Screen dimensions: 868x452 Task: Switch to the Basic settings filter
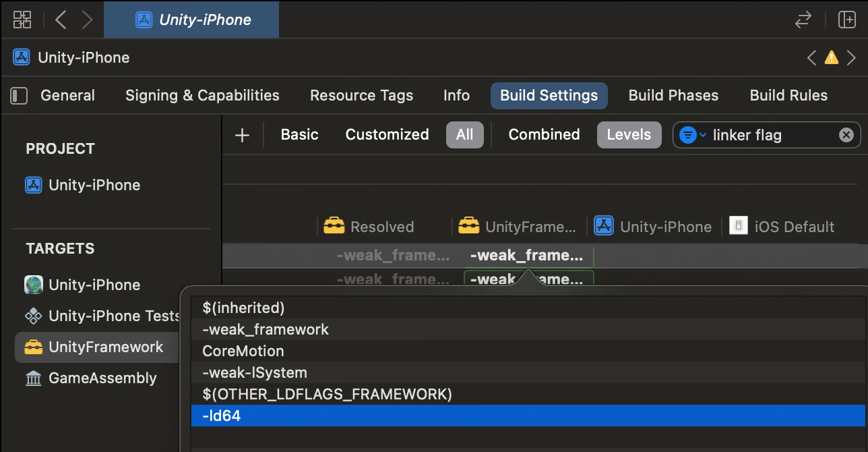point(299,135)
